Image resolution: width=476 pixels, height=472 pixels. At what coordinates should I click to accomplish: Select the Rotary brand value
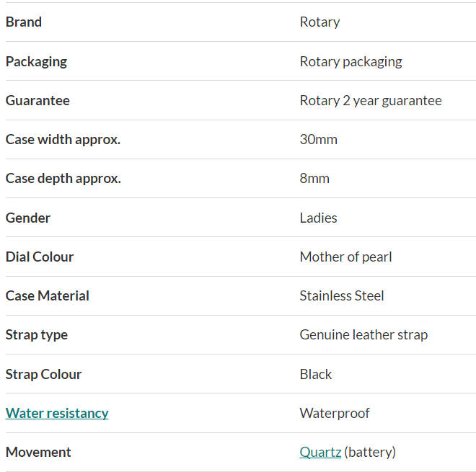coord(319,22)
